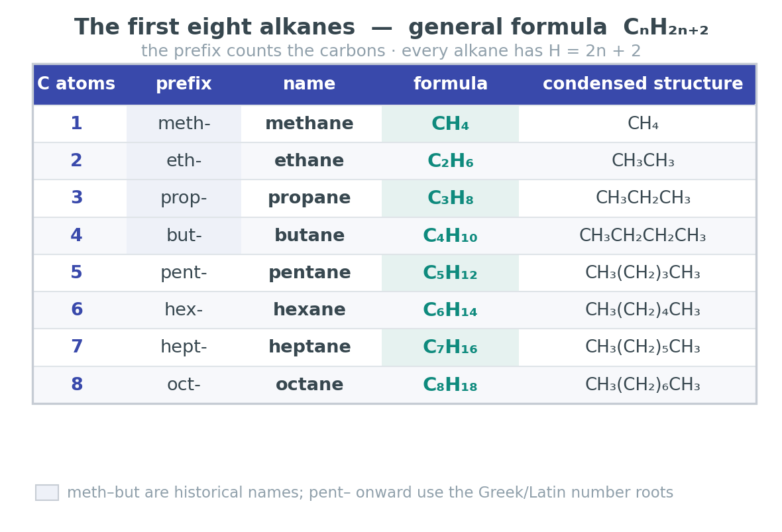Select the C₂H₆ formula cell

click(x=451, y=160)
